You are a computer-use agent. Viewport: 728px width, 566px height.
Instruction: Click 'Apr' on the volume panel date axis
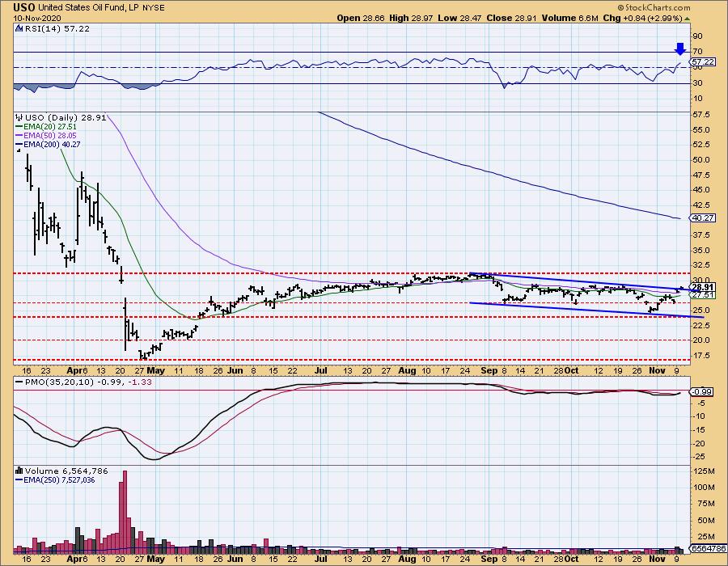(x=74, y=559)
